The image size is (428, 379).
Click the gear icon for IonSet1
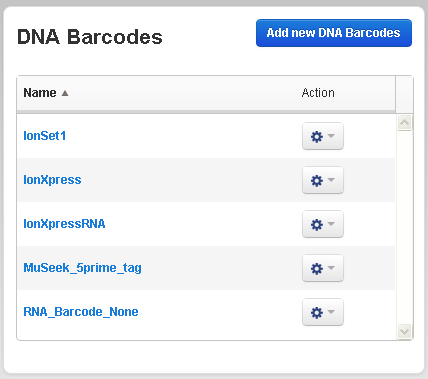[317, 136]
